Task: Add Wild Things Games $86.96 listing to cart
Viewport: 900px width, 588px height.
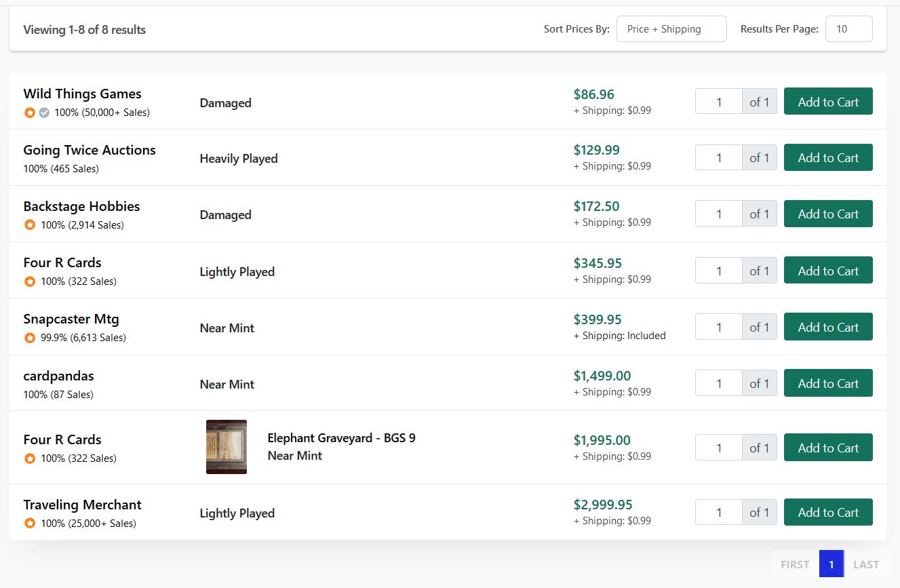Action: coord(827,102)
